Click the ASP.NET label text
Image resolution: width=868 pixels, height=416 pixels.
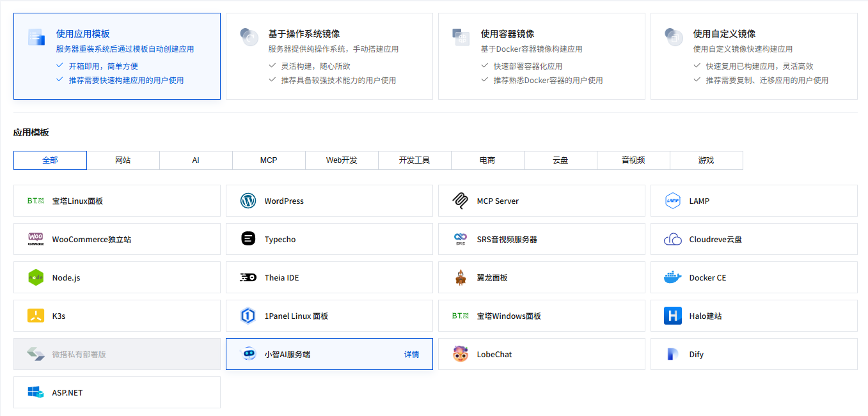pyautogui.click(x=67, y=392)
